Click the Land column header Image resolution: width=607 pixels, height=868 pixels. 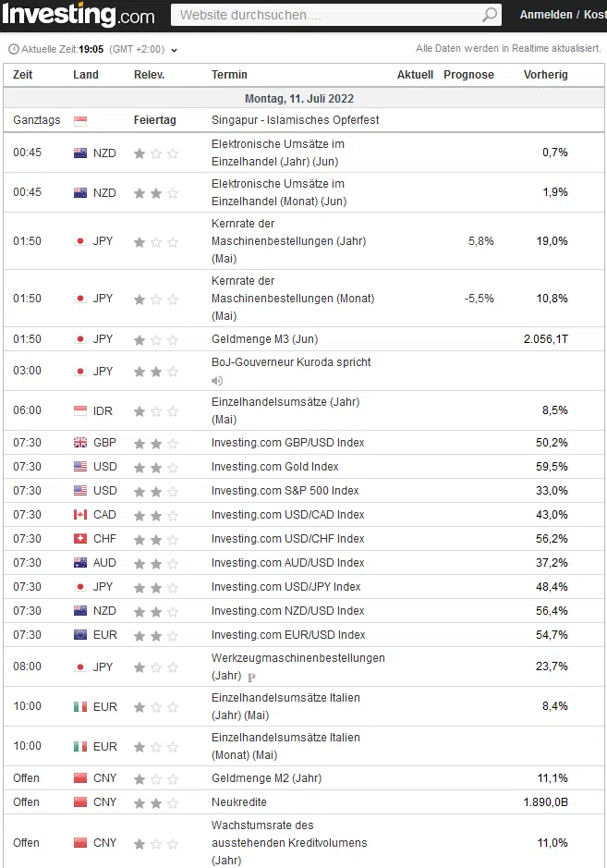(x=86, y=75)
